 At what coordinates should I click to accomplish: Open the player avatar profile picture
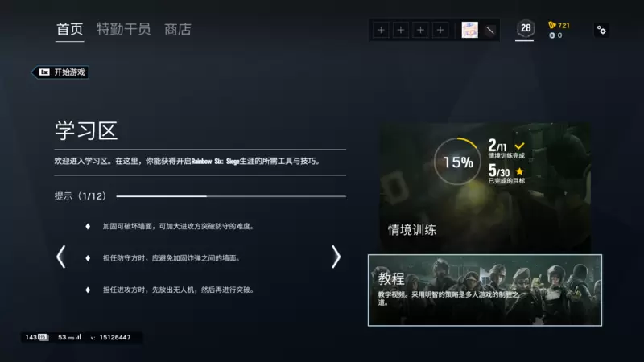point(469,30)
